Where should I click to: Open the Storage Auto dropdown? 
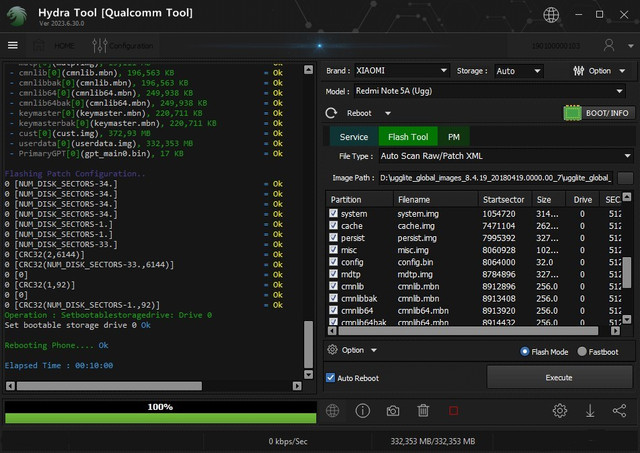pos(519,71)
